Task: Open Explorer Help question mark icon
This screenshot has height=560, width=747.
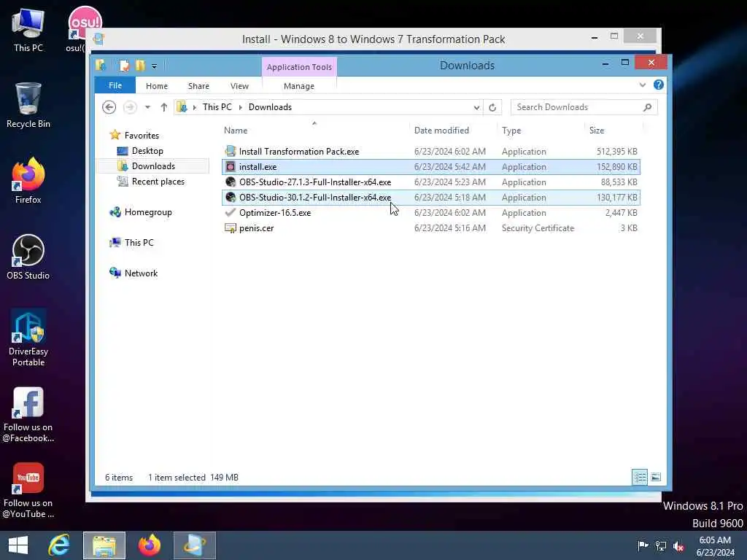Action: click(x=659, y=85)
